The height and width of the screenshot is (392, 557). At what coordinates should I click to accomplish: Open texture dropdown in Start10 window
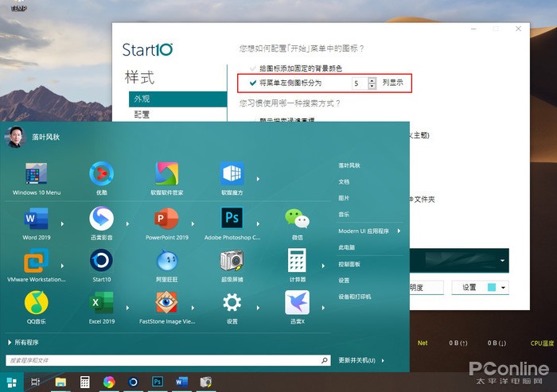(502, 261)
